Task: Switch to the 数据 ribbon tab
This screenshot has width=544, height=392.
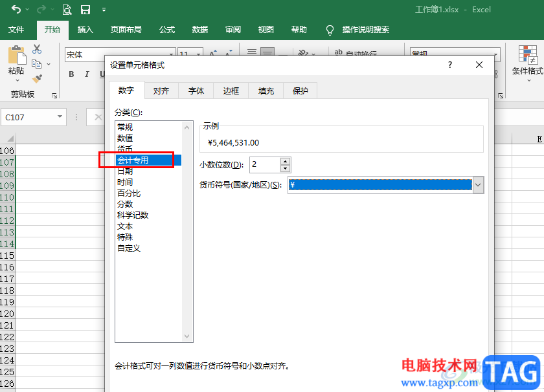Action: click(x=200, y=30)
